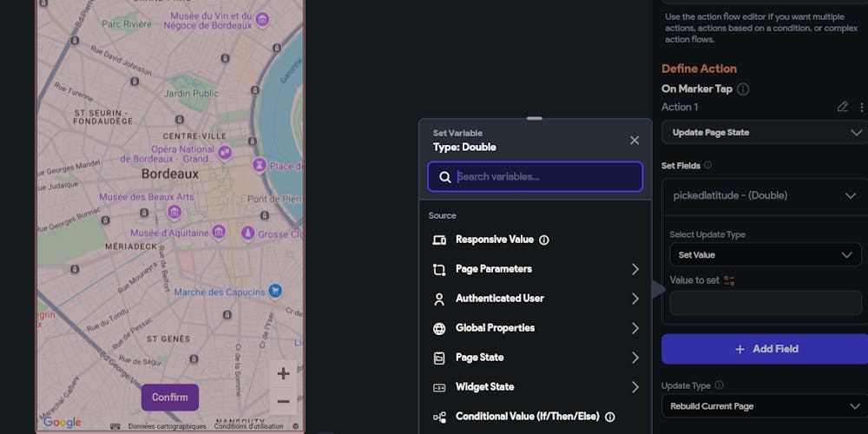The image size is (868, 434).
Task: Expand Widget State chevron
Action: pos(635,387)
